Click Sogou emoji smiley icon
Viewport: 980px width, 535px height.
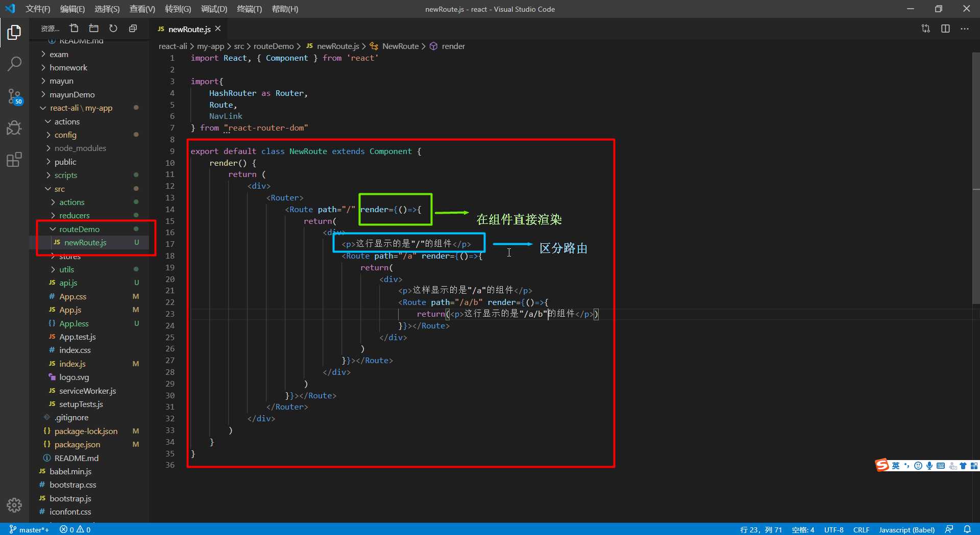(918, 466)
